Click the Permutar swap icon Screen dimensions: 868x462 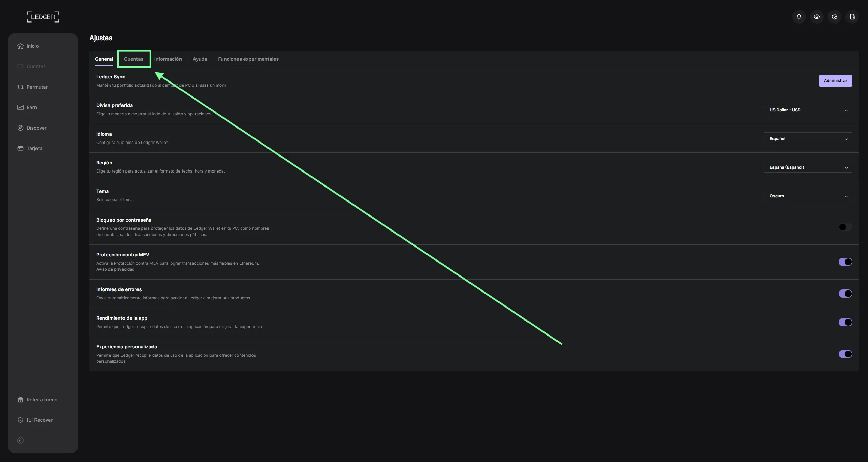click(20, 87)
